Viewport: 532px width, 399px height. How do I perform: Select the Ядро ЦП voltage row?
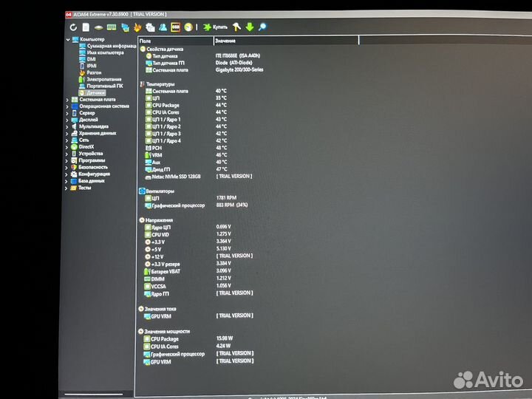tap(188, 227)
